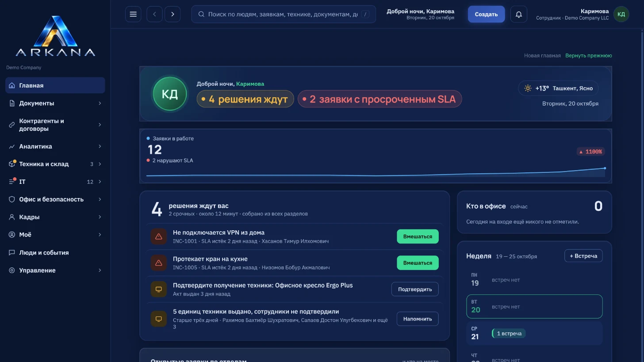This screenshot has width=644, height=362.
Task: Click the document icon beside Документы
Action: [x=12, y=103]
